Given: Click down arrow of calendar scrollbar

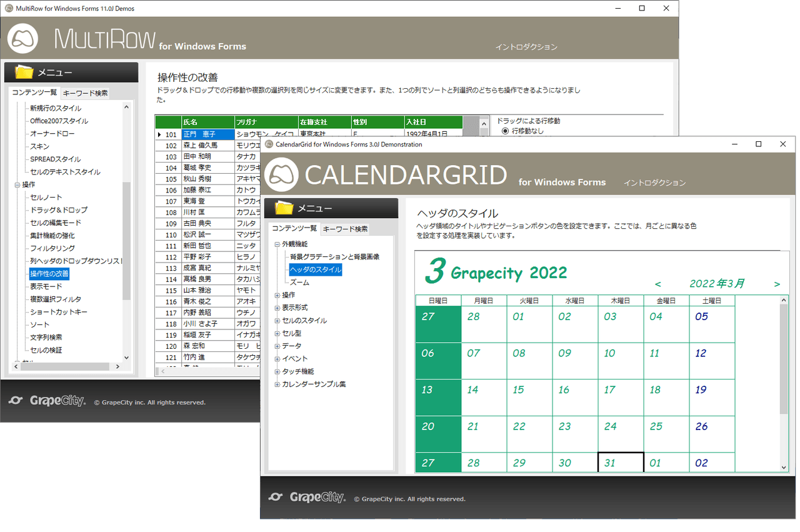Looking at the screenshot, I should (x=784, y=467).
